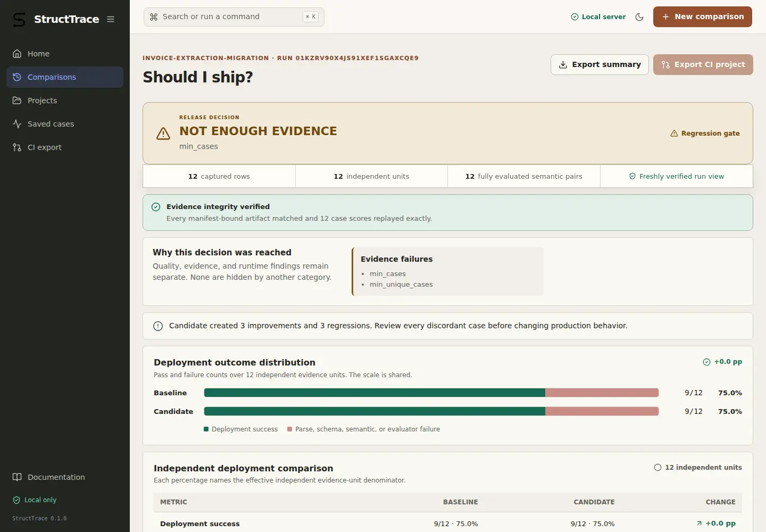Click the Saved cases activity icon
The image size is (766, 532).
coord(17,124)
